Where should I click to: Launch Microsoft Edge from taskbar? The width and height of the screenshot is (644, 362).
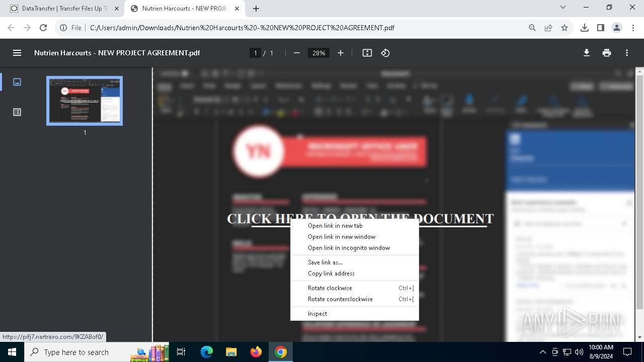click(207, 352)
